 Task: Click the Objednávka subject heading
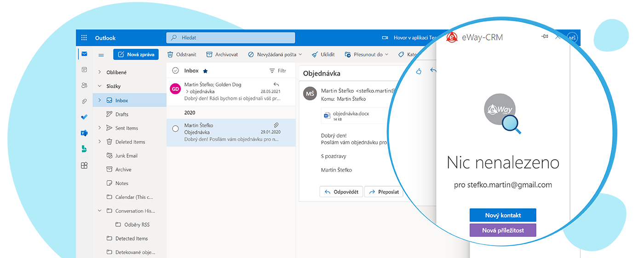click(x=322, y=73)
